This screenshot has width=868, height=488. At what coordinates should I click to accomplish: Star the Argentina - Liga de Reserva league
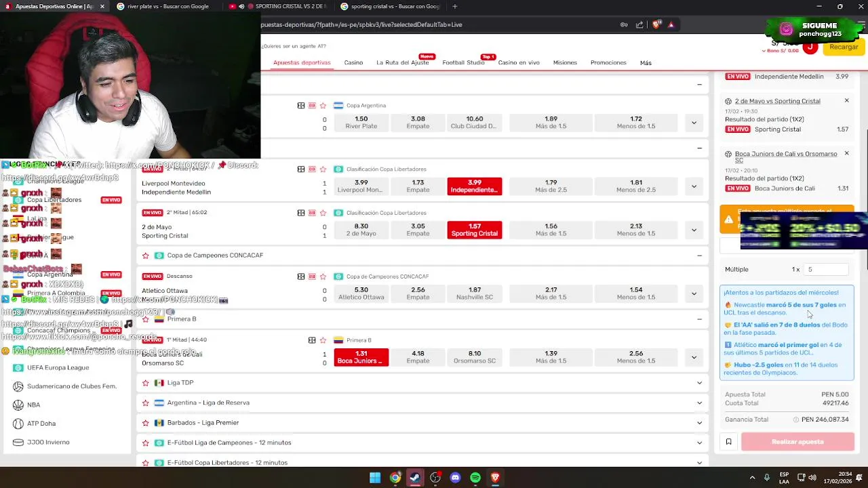click(145, 403)
